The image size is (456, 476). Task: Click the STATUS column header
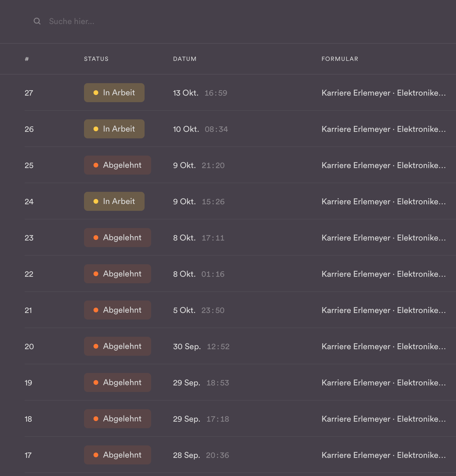pyautogui.click(x=96, y=59)
